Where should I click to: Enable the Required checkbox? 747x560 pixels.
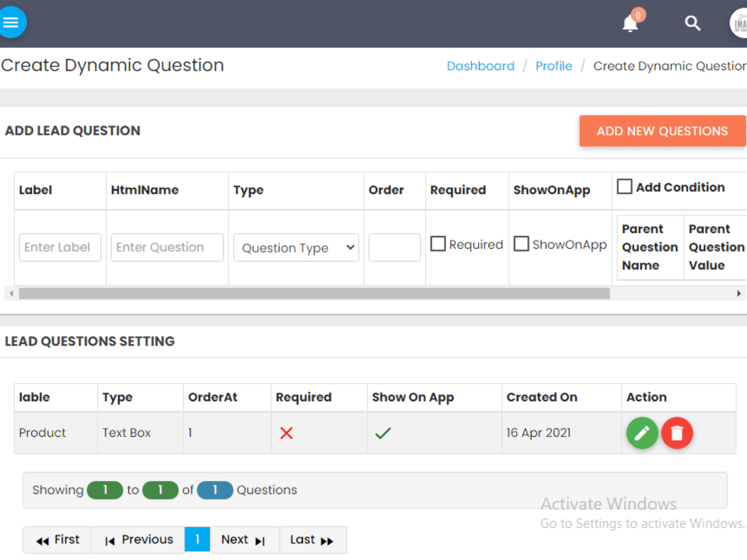(x=438, y=244)
